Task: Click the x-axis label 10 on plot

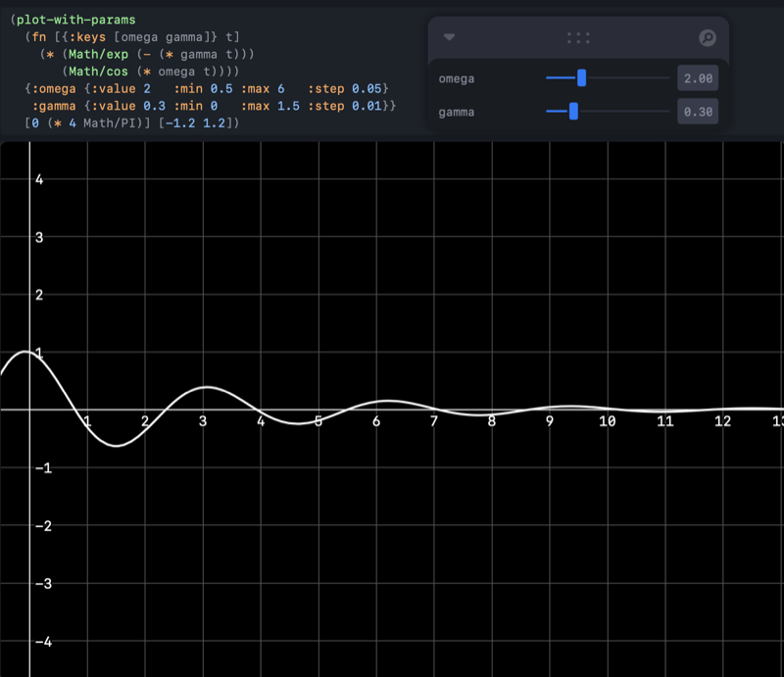Action: tap(608, 421)
